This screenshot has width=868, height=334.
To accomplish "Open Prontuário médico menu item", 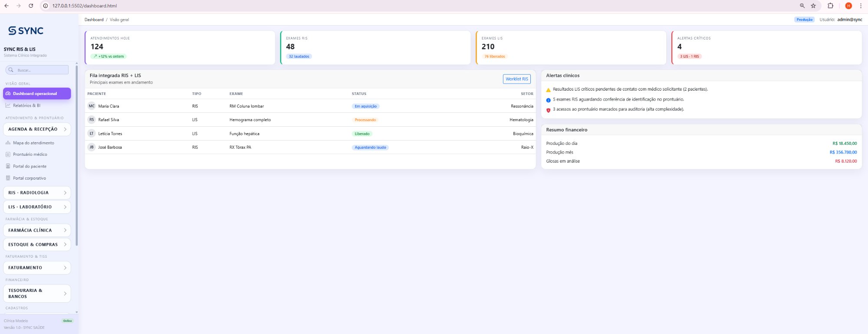I will (37, 154).
